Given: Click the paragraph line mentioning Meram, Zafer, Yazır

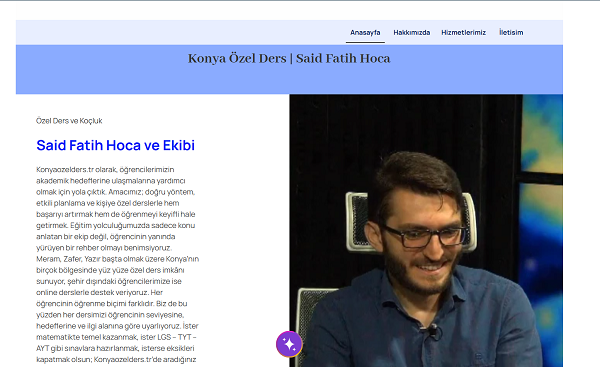Looking at the screenshot, I should [117, 259].
